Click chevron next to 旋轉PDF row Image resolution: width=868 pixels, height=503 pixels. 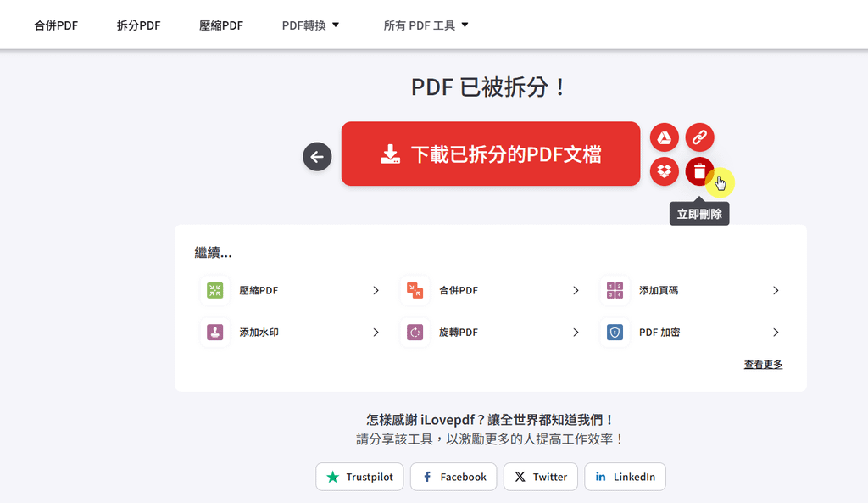coord(576,333)
